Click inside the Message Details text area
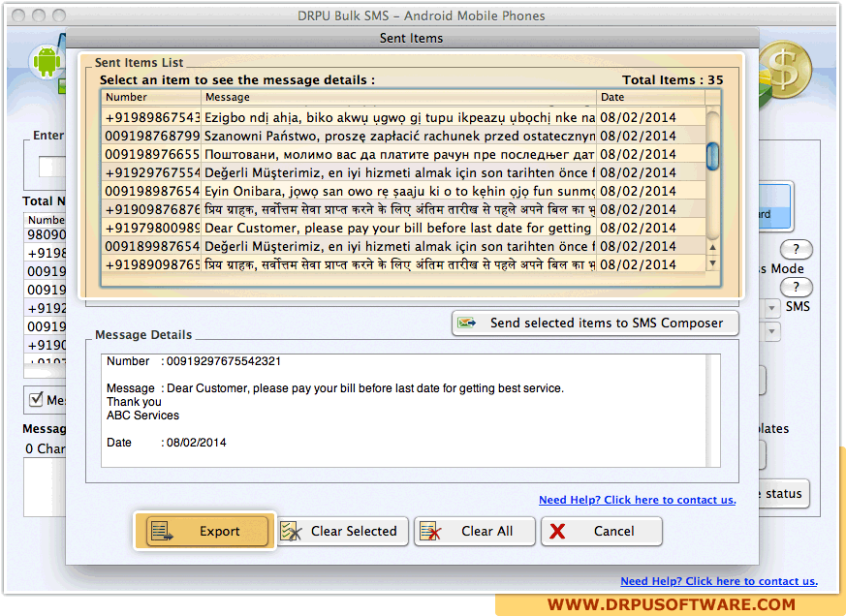 (403, 411)
